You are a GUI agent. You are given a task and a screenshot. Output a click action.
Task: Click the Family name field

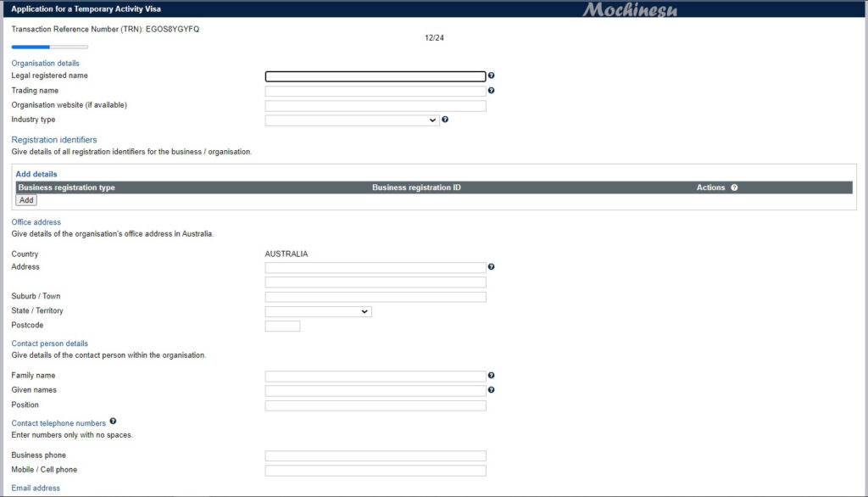coord(376,377)
